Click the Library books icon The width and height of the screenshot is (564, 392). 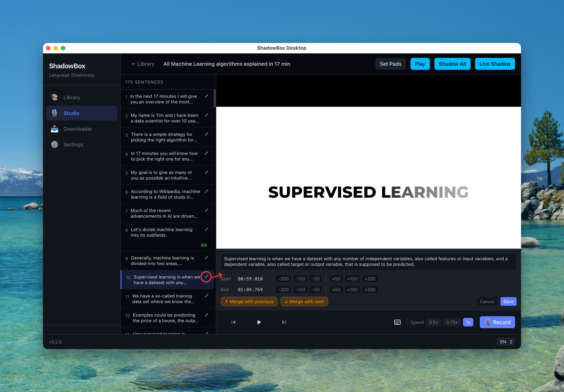(55, 97)
